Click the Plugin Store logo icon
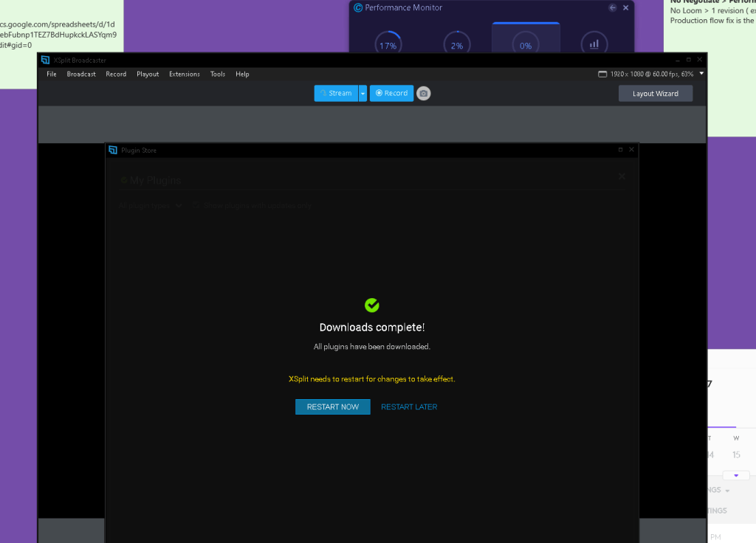The image size is (756, 543). [113, 151]
